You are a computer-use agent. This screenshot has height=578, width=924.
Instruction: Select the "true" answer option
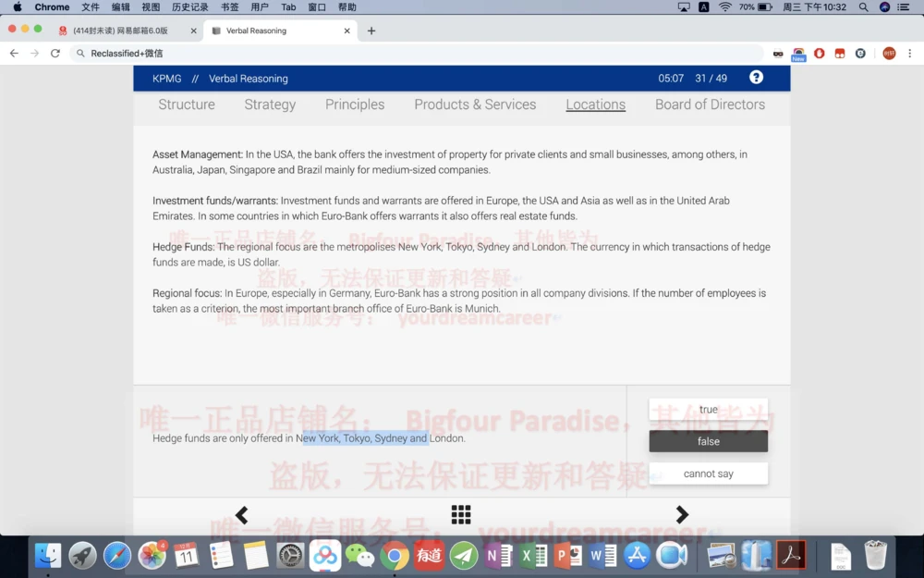pos(708,409)
